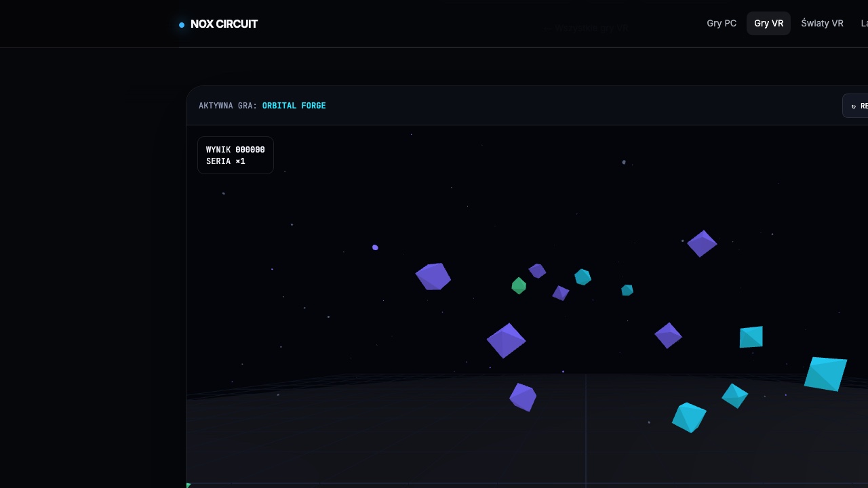This screenshot has height=488, width=868.
Task: Click the NOX CIRCUIT logo
Action: (x=218, y=24)
